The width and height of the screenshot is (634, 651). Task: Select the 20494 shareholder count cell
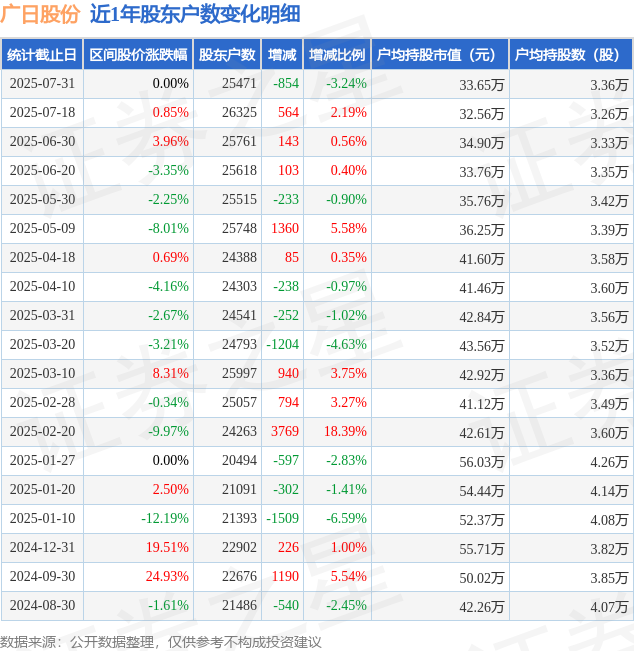239,461
